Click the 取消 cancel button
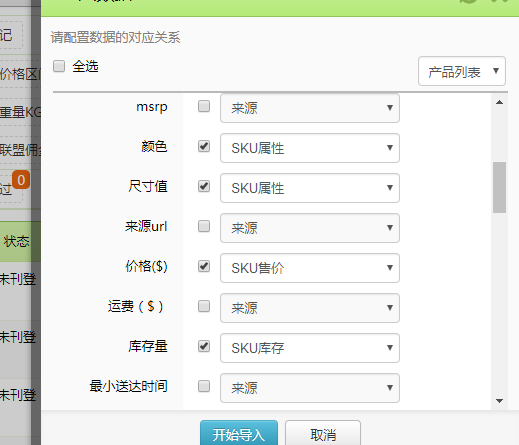The height and width of the screenshot is (445, 519). tap(323, 433)
